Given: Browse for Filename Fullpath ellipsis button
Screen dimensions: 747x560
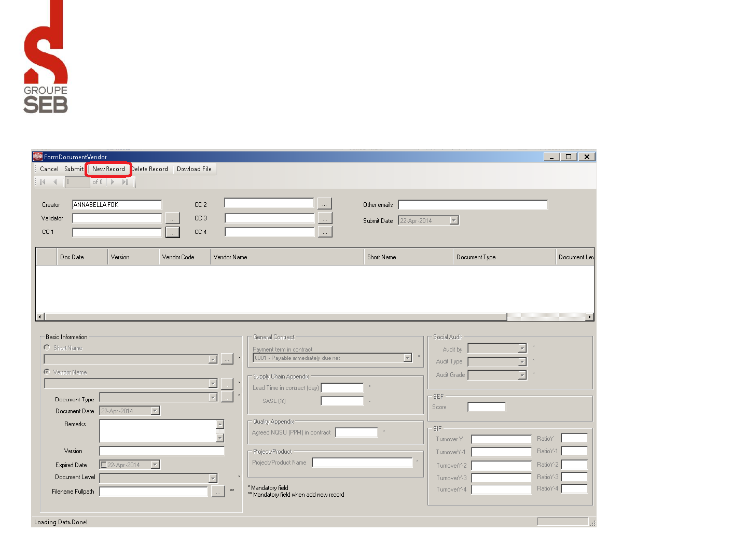Looking at the screenshot, I should click(x=218, y=491).
